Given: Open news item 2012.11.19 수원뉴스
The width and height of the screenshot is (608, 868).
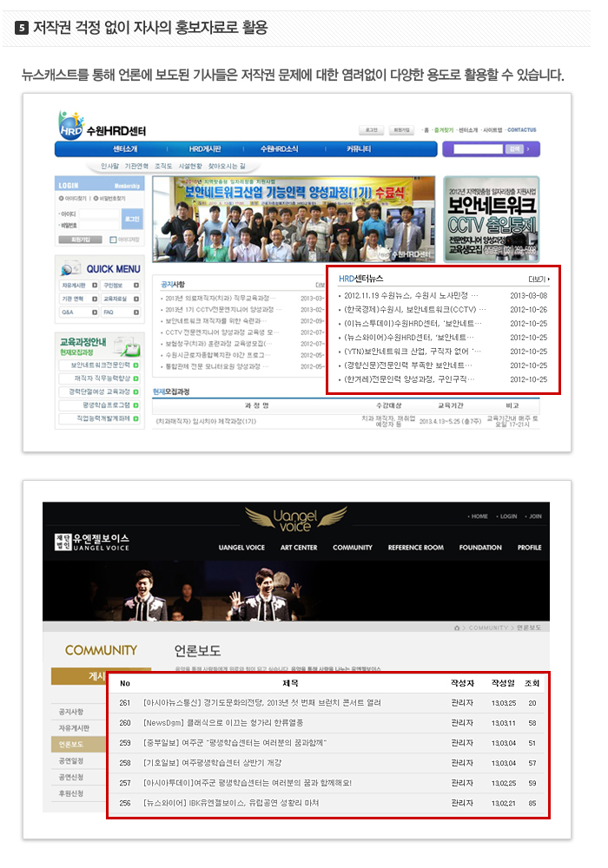Looking at the screenshot, I should (x=411, y=296).
